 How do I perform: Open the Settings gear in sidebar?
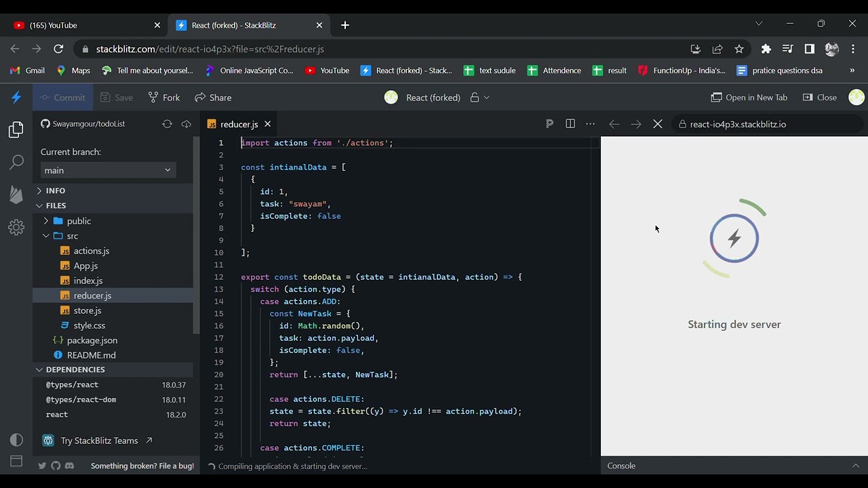point(16,227)
